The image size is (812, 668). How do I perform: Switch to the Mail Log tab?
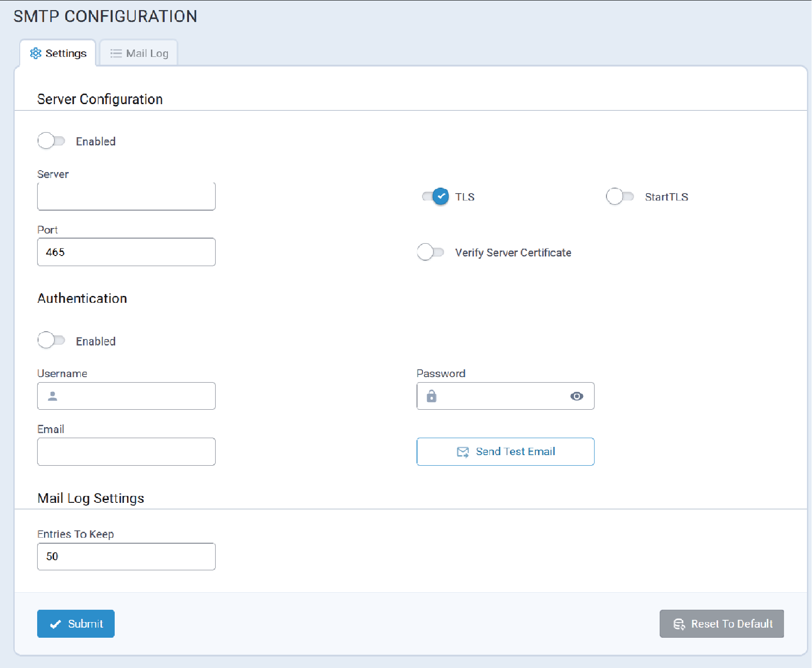coord(139,54)
